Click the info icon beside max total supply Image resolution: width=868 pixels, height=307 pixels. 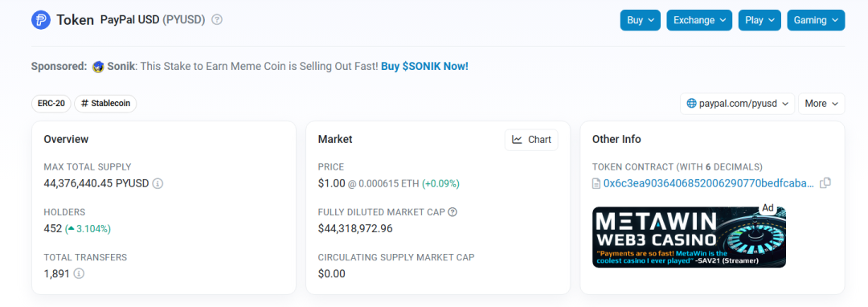point(158,183)
